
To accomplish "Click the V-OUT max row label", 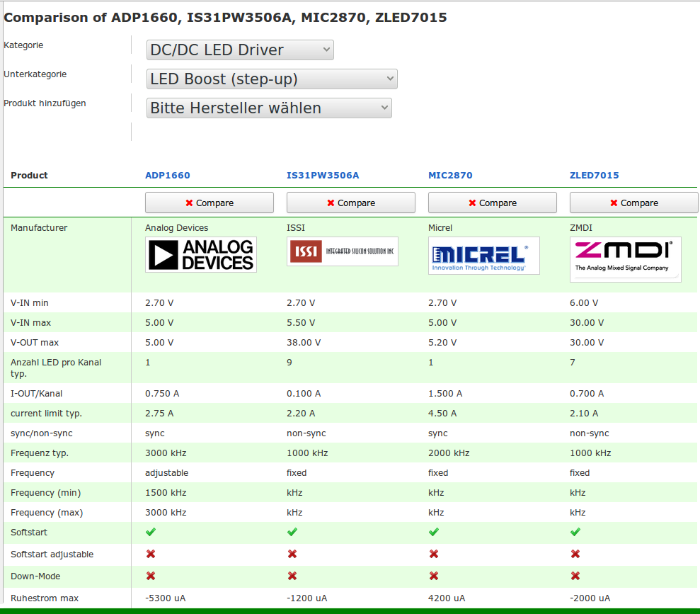I will tap(35, 343).
